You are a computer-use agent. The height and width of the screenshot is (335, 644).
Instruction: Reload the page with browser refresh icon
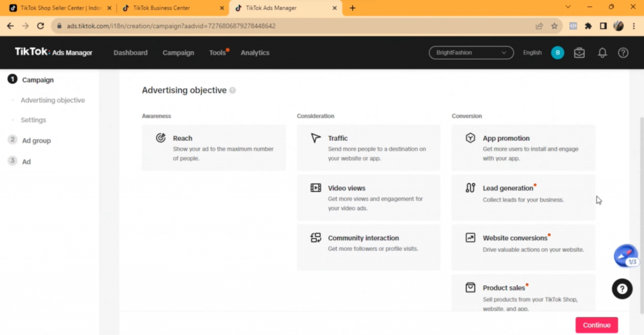tap(41, 26)
